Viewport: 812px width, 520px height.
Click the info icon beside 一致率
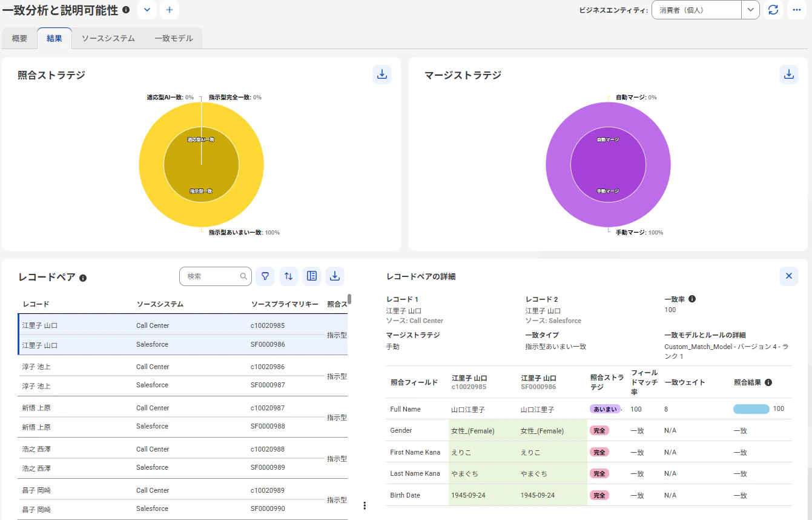pyautogui.click(x=692, y=299)
